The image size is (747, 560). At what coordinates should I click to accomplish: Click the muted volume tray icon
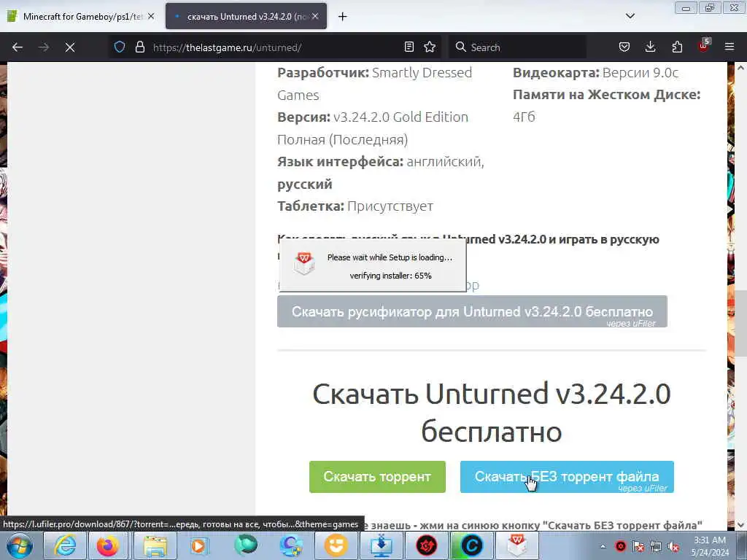673,546
